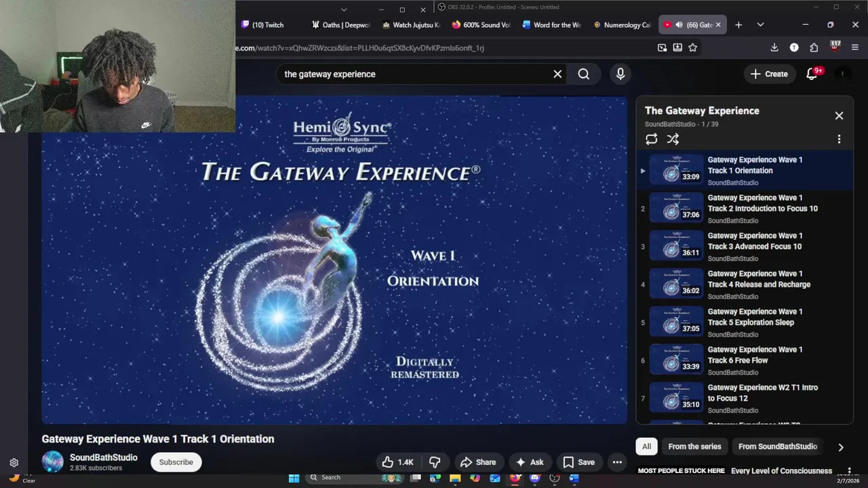Screen dimensions: 868x488
Task: Open YouTube notifications bell
Action: [812, 74]
